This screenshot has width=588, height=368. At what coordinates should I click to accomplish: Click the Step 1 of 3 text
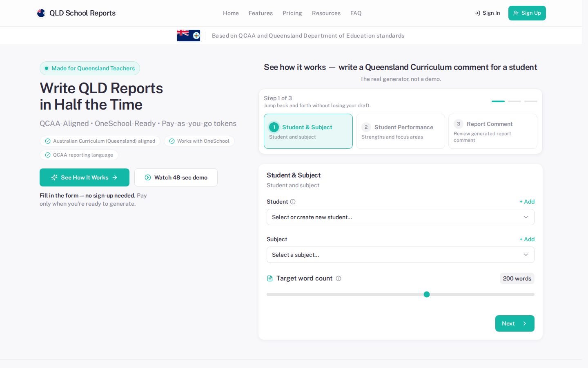pos(278,98)
